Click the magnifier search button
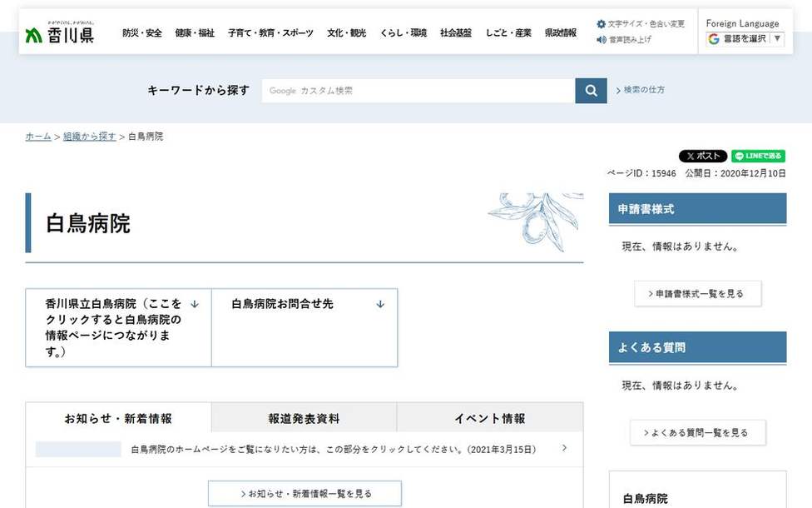Screen dimensions: 812x508 click(x=591, y=91)
